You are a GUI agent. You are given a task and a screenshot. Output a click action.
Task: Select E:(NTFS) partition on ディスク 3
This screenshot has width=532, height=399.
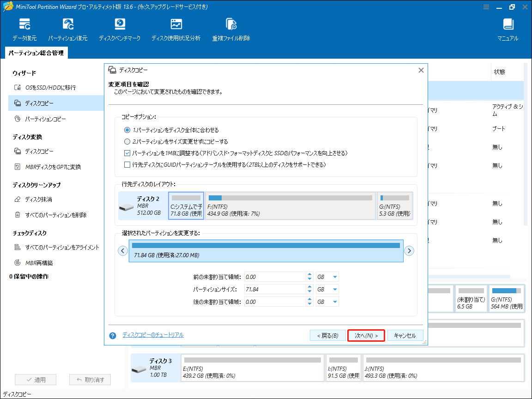coord(253,368)
